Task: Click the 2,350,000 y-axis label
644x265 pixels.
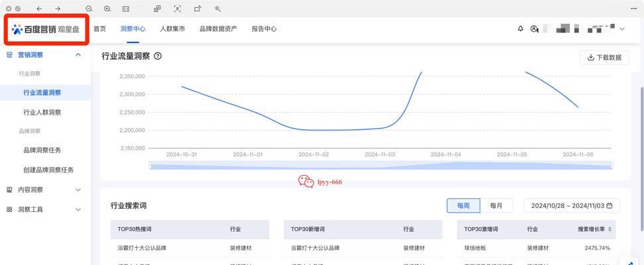Action: 133,76
